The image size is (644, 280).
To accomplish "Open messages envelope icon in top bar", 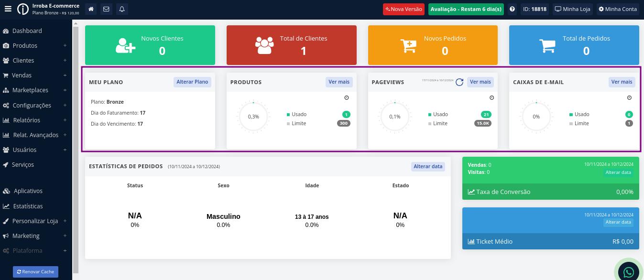I will (106, 9).
